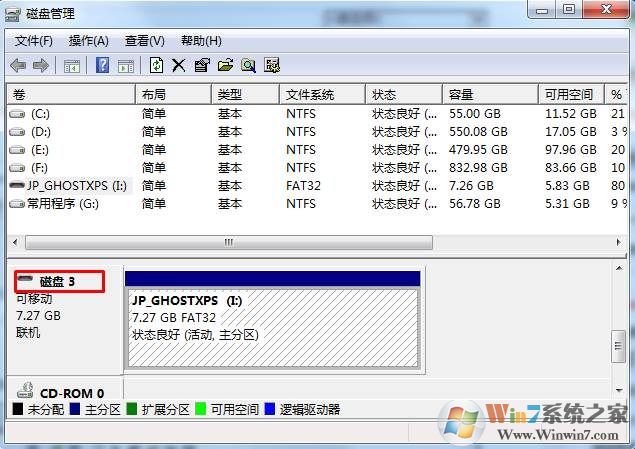Open the 操作(A) menu
The image size is (635, 449).
(89, 41)
